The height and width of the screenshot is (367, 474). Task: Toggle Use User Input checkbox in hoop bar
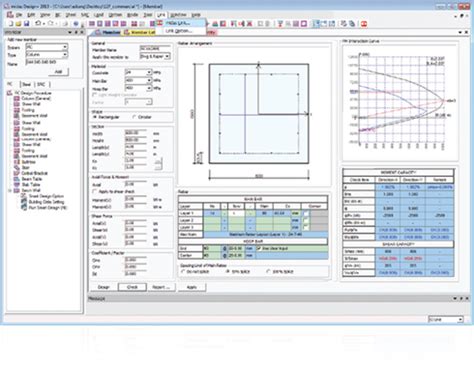(259, 249)
